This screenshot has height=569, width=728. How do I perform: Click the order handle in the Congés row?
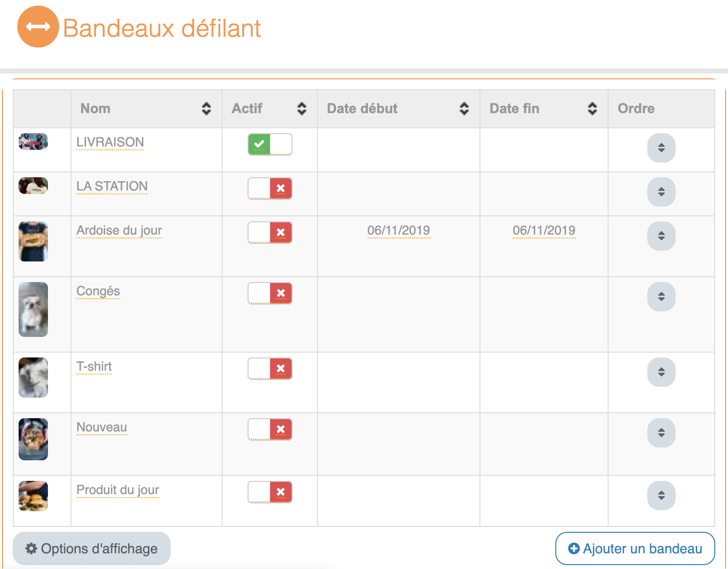(x=661, y=297)
